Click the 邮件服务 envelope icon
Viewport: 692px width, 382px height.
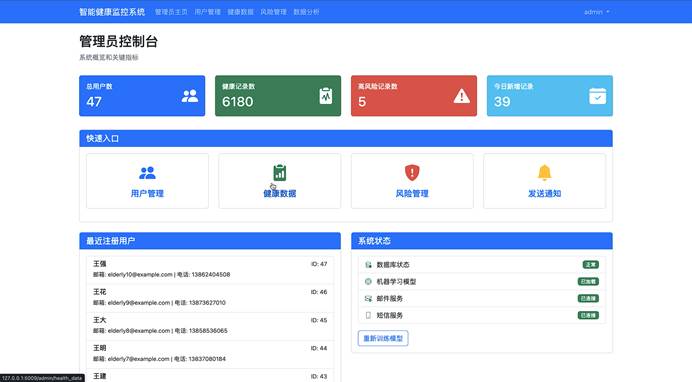click(369, 299)
